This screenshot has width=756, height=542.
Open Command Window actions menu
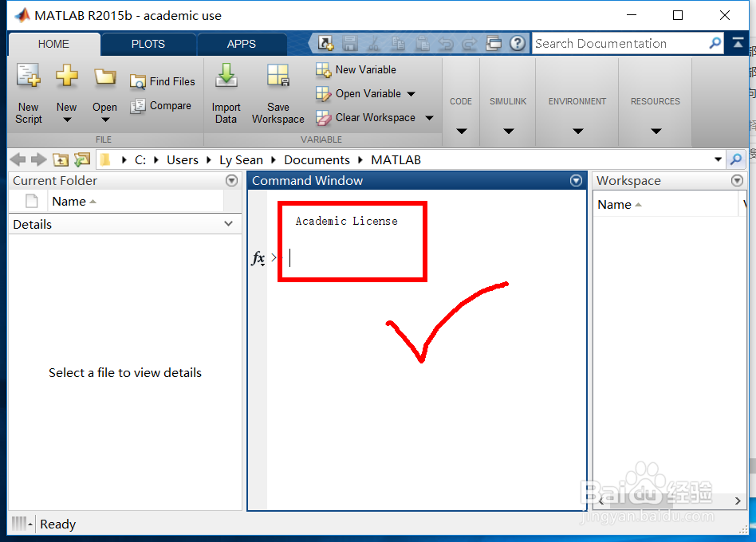(x=576, y=181)
